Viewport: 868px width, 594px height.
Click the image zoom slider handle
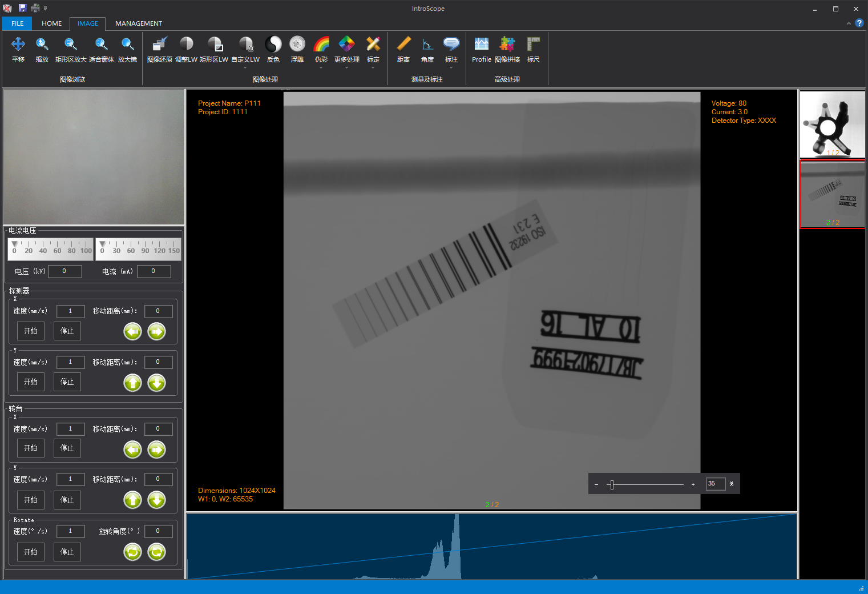612,484
